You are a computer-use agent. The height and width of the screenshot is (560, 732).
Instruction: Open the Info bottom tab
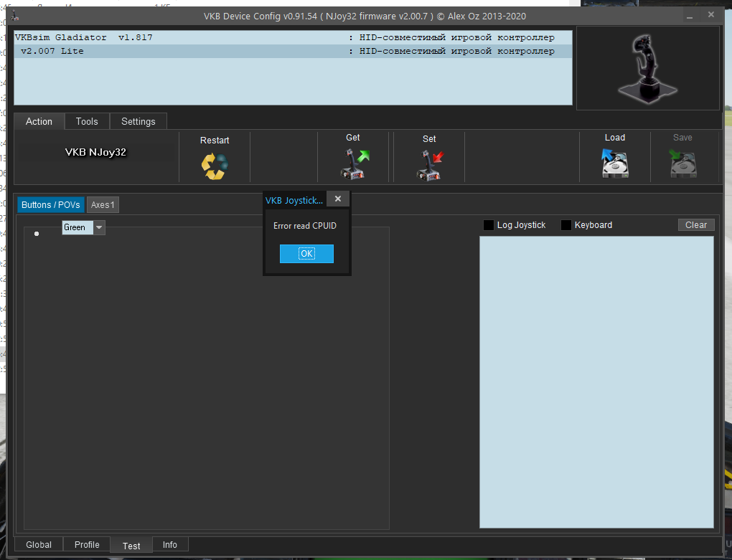point(170,545)
